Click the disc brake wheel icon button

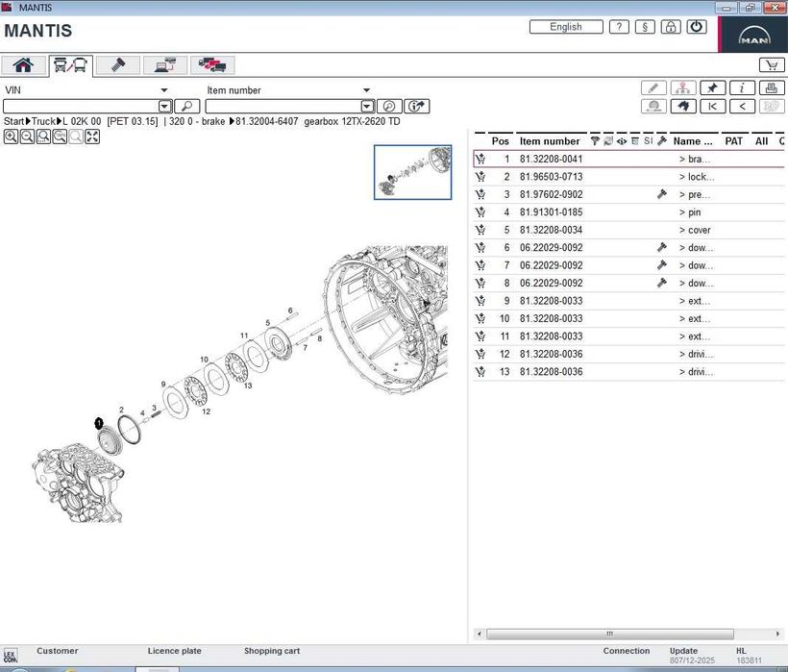click(x=653, y=106)
